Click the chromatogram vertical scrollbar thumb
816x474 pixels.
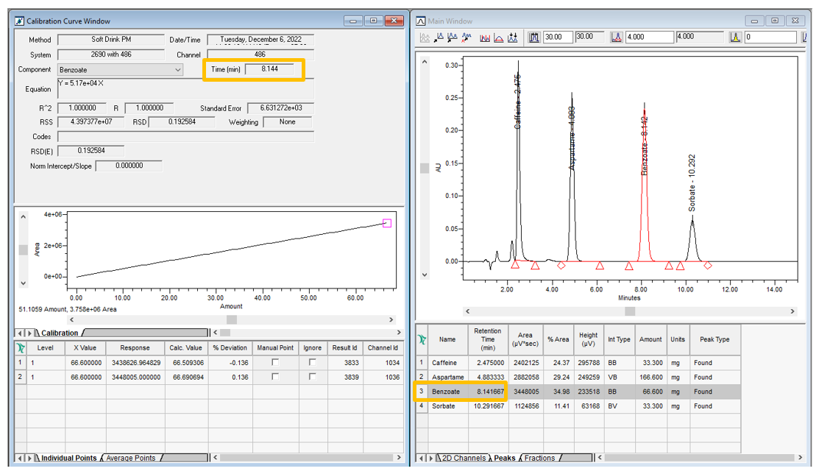coord(425,168)
